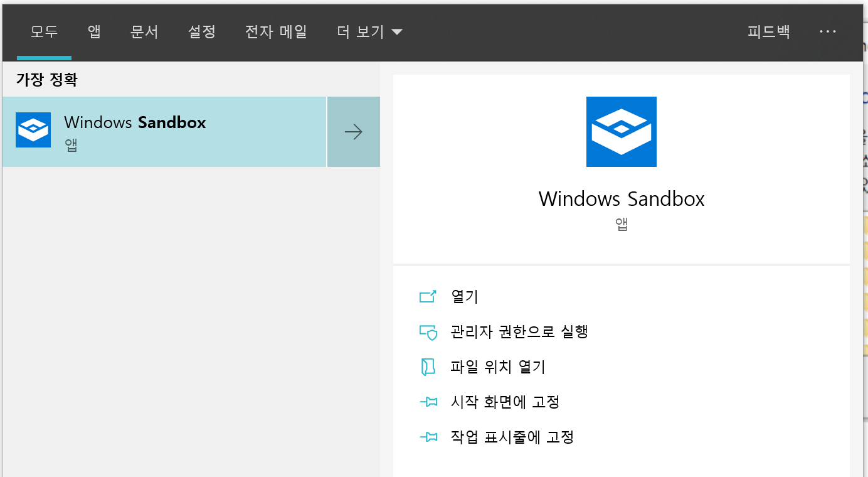
Task: Switch to the 문서 tab
Action: click(x=144, y=32)
